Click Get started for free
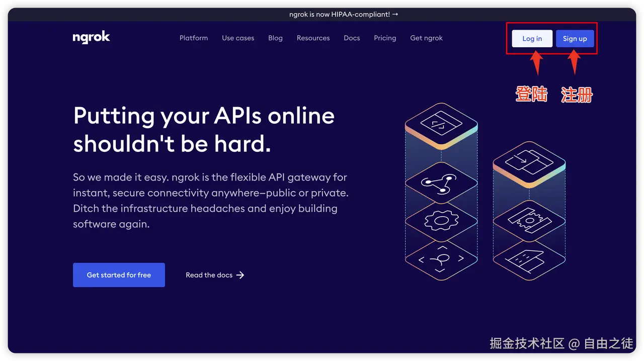This screenshot has width=644, height=361. tap(119, 275)
